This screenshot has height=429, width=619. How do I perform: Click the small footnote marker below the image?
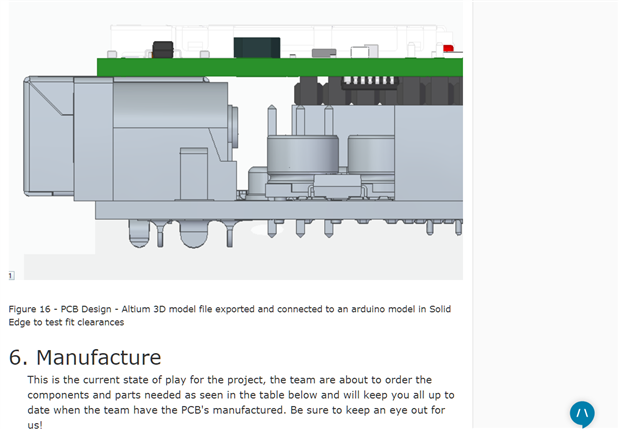11,275
